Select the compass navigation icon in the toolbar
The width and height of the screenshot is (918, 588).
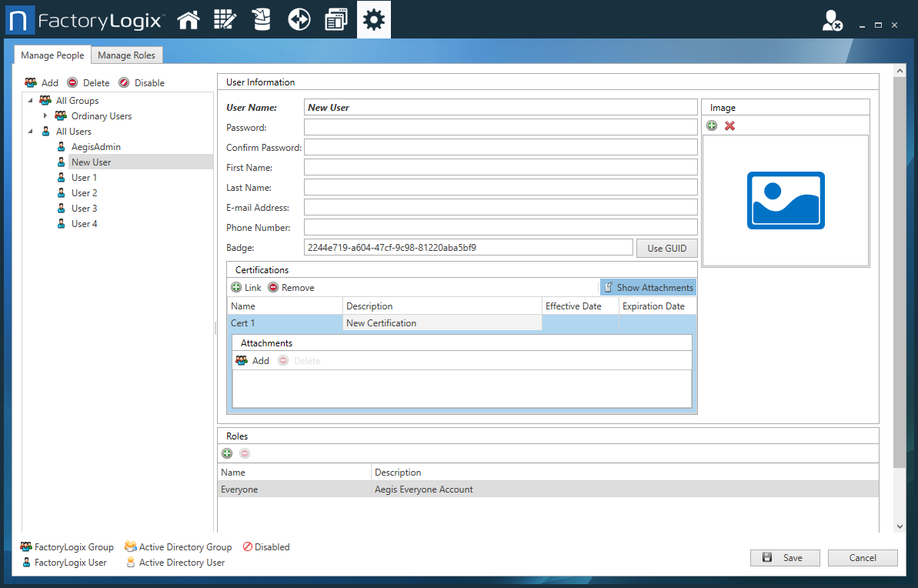299,19
